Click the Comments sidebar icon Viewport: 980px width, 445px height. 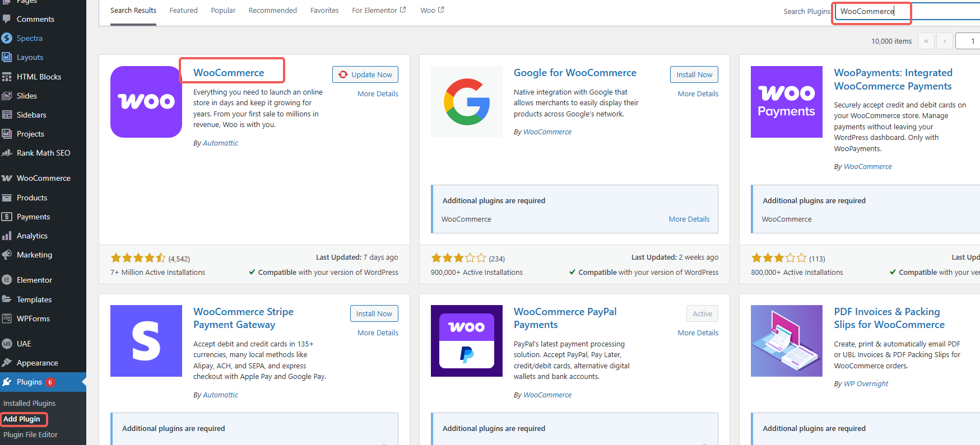tap(7, 19)
